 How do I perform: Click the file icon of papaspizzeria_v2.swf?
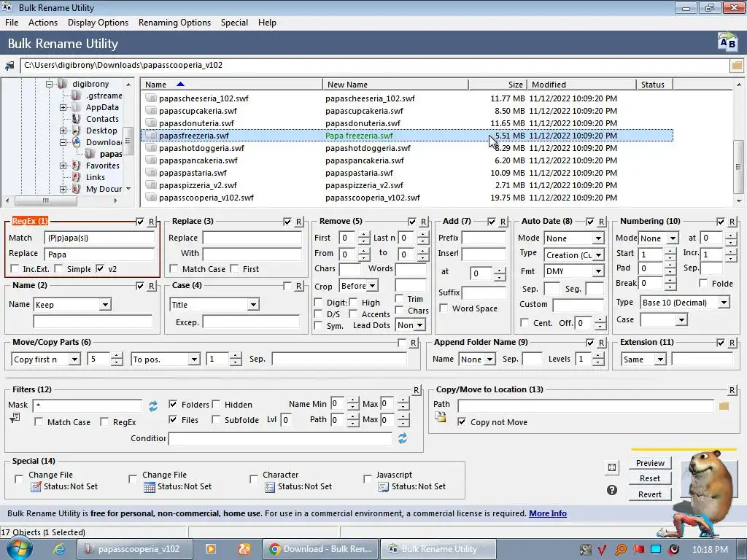pyautogui.click(x=151, y=185)
